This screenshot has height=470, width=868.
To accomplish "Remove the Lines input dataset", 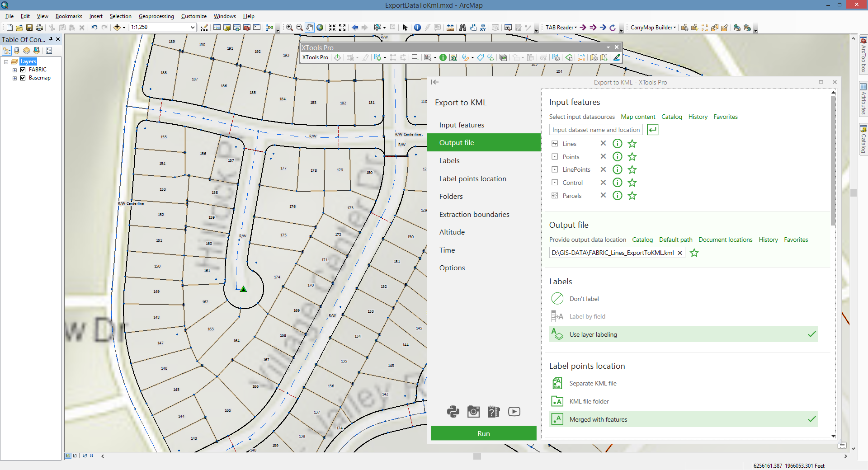I will click(x=603, y=143).
